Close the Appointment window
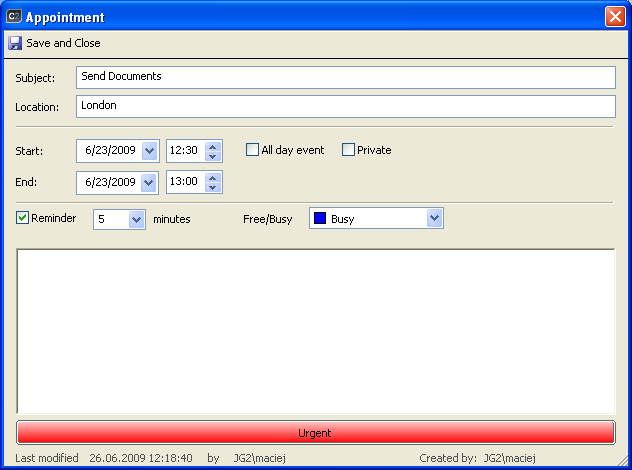 pyautogui.click(x=615, y=17)
